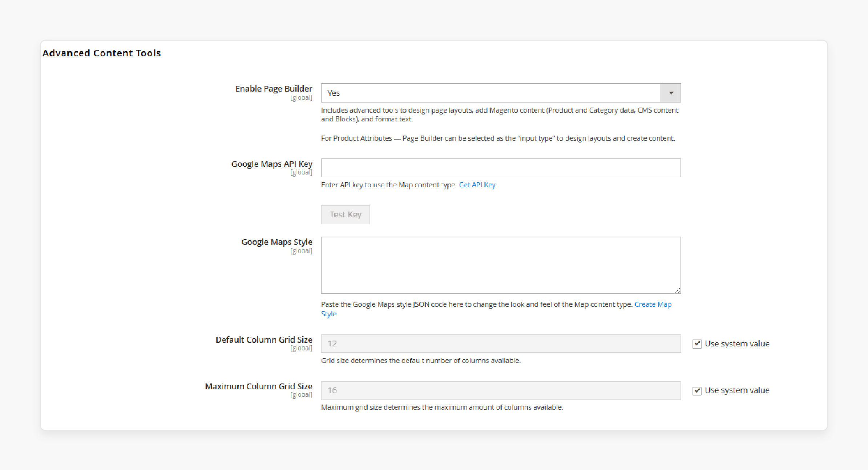Grab the Google Maps Style textarea resize handle
The image size is (868, 470).
click(678, 290)
